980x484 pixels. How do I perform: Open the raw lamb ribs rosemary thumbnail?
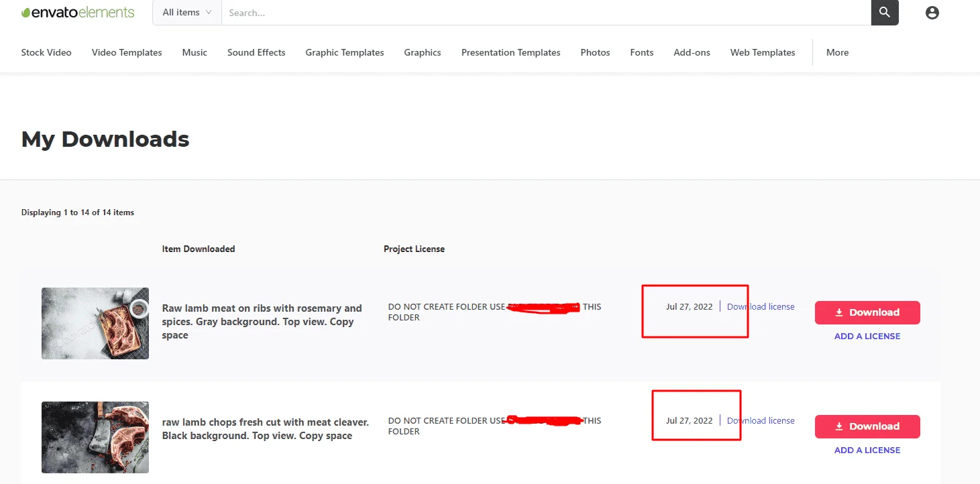point(95,323)
